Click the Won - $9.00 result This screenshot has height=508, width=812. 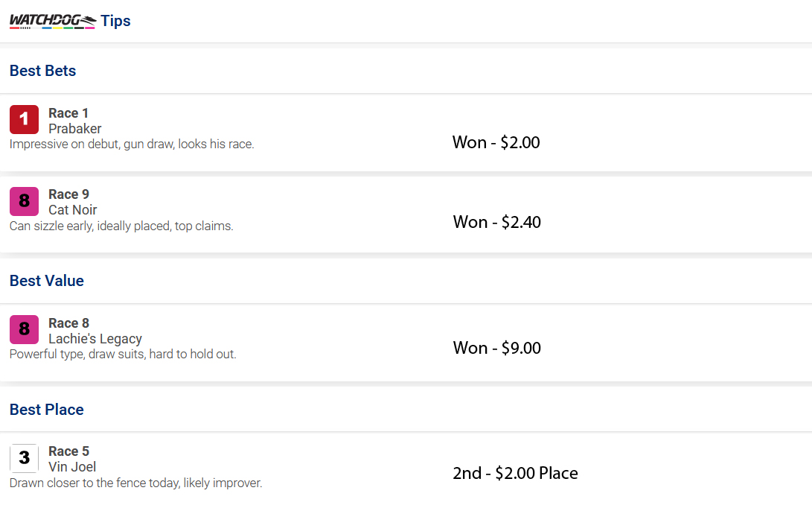click(x=497, y=348)
